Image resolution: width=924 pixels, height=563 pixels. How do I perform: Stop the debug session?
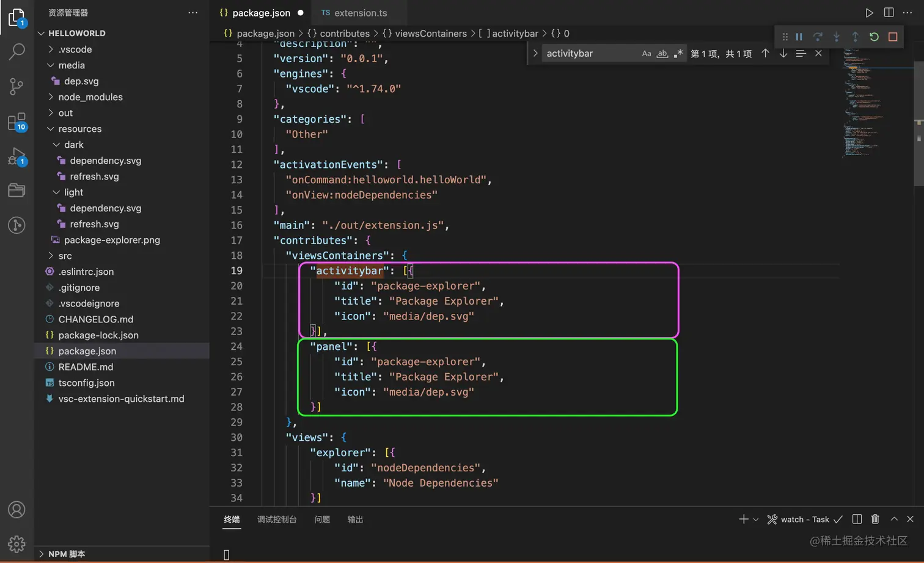893,37
